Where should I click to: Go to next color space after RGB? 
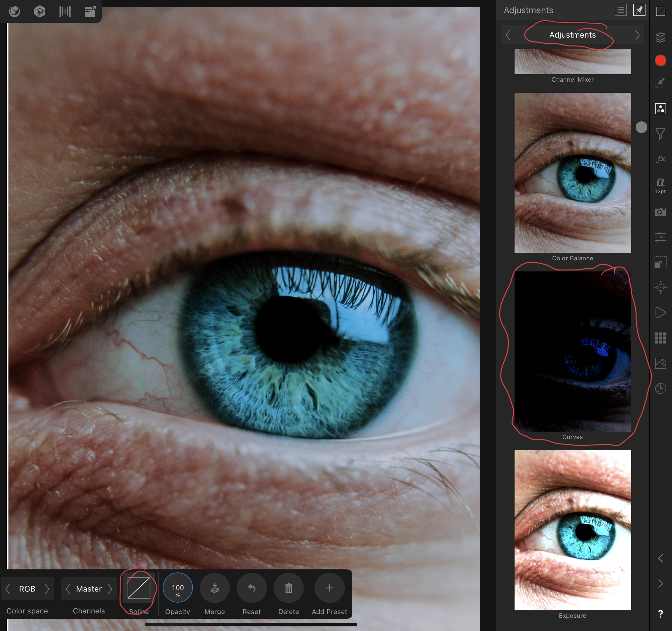tap(47, 589)
